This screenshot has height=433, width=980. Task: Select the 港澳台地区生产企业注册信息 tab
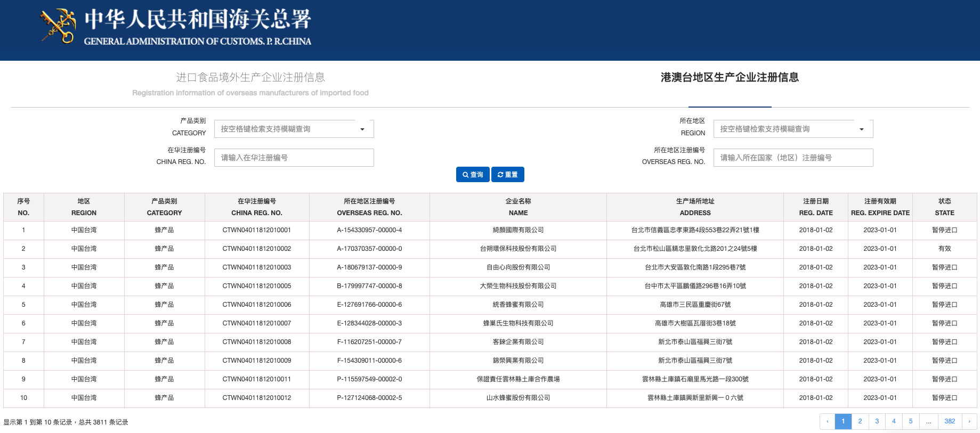[730, 78]
